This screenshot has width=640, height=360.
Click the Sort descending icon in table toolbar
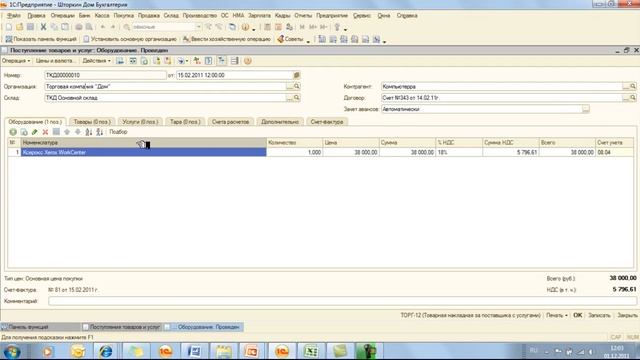pos(99,132)
